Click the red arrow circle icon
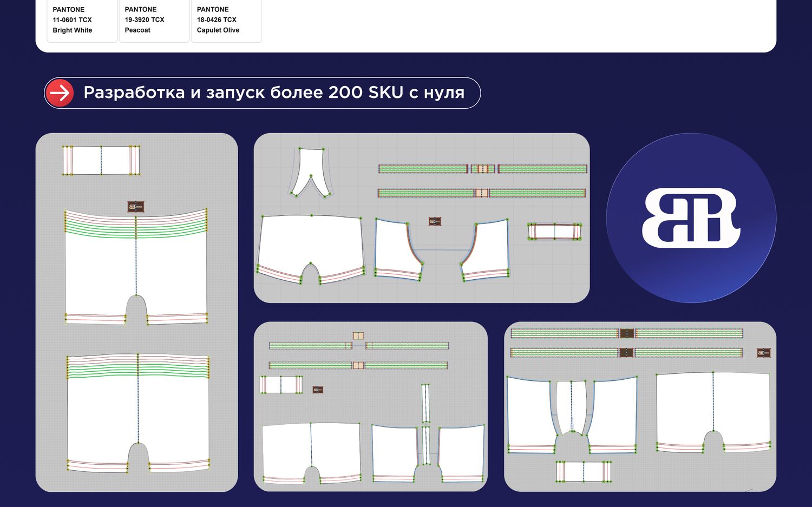This screenshot has width=812, height=507. (x=60, y=93)
